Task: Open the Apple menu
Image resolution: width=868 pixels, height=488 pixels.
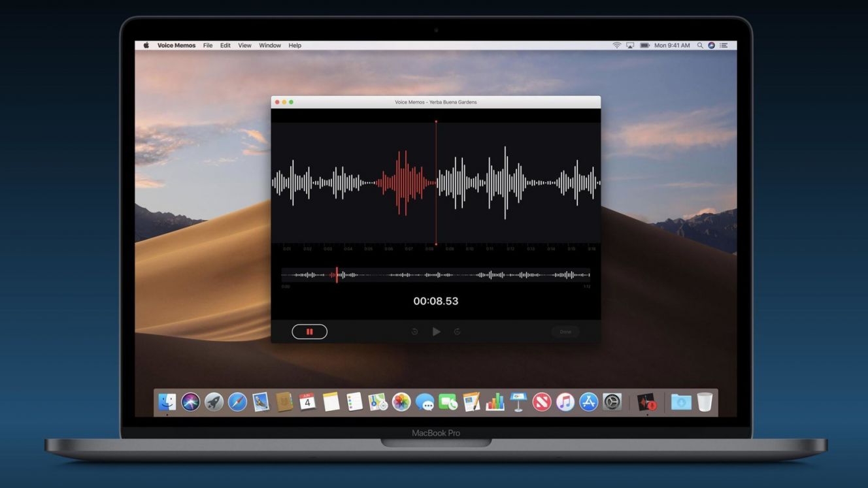Action: pos(146,45)
